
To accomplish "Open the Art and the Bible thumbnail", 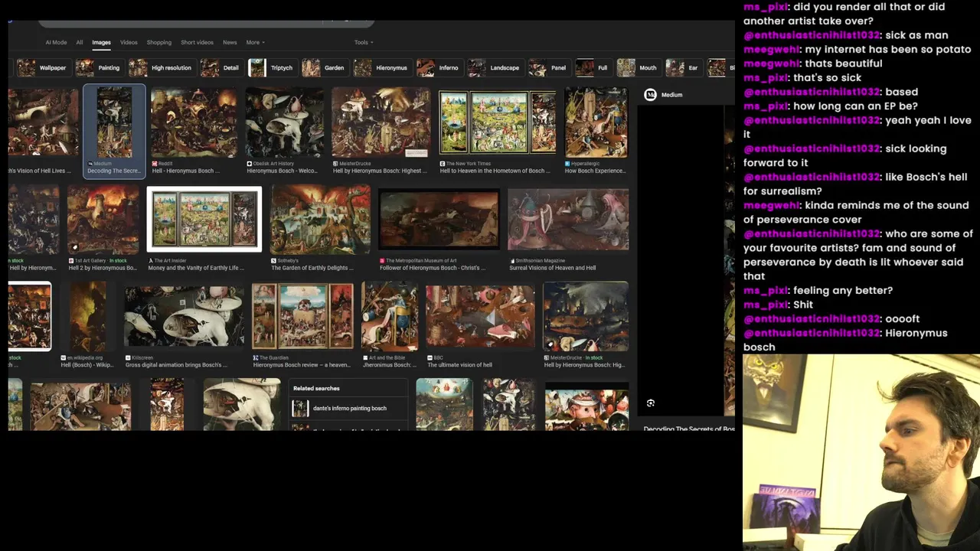I will point(390,316).
